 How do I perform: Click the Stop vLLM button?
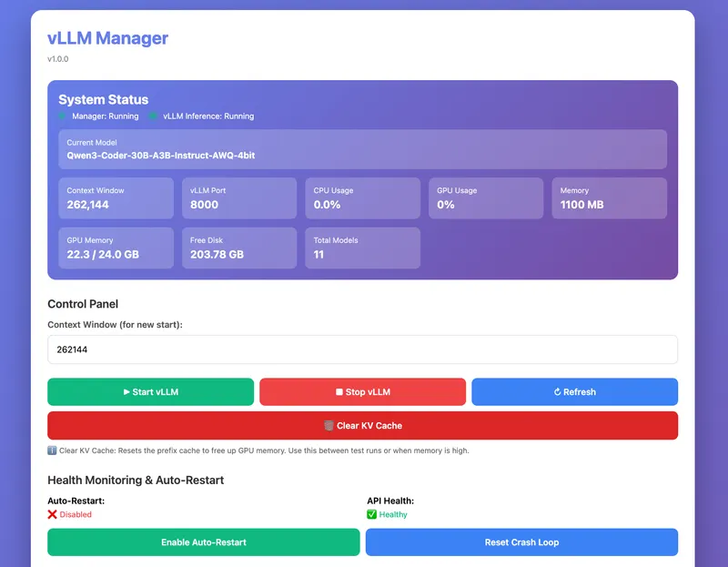tap(362, 392)
